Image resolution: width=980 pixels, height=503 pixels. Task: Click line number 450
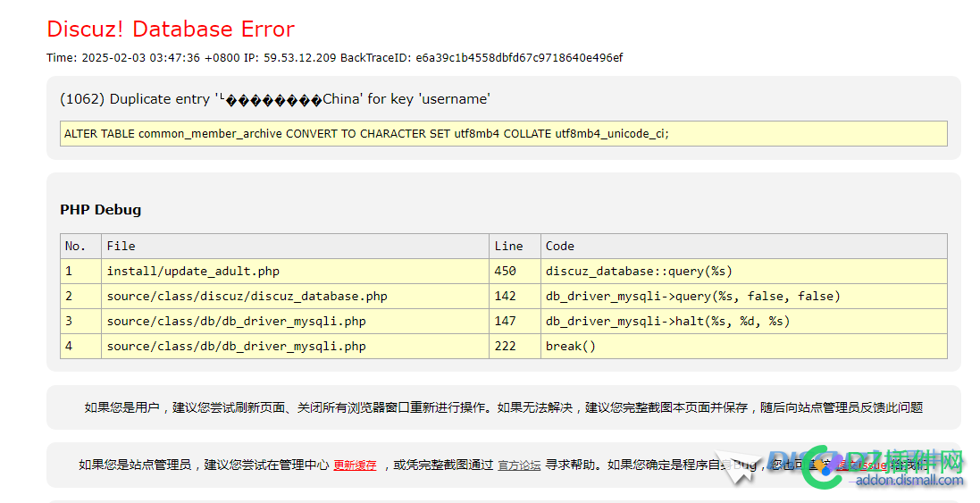(x=515, y=272)
